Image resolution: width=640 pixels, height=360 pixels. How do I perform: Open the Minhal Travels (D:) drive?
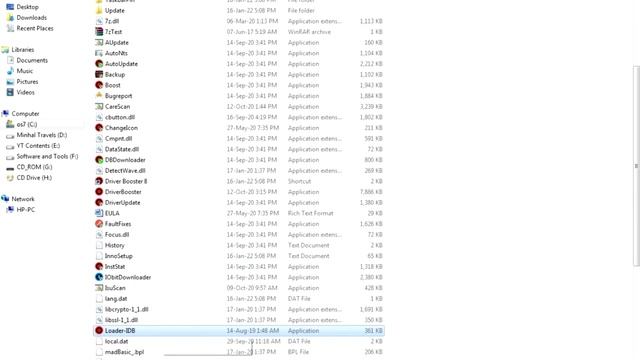click(x=42, y=135)
